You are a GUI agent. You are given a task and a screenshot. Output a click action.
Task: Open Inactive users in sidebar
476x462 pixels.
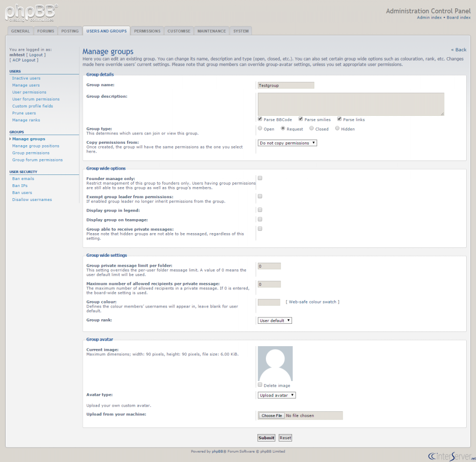click(26, 78)
